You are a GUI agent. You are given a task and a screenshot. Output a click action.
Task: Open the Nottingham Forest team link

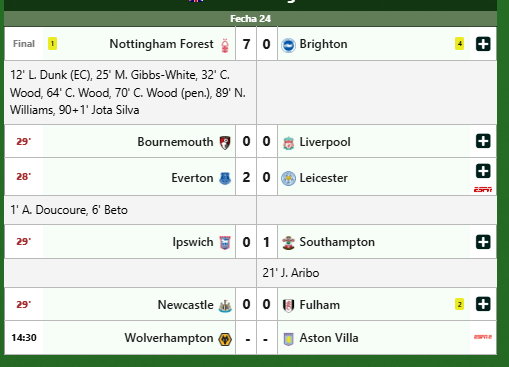[x=161, y=44]
